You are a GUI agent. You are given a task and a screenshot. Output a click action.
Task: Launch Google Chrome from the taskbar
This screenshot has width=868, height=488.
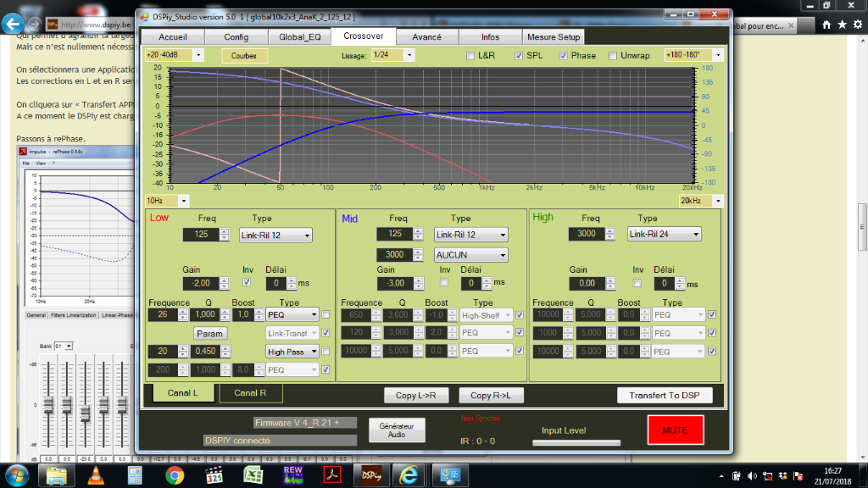(x=175, y=474)
